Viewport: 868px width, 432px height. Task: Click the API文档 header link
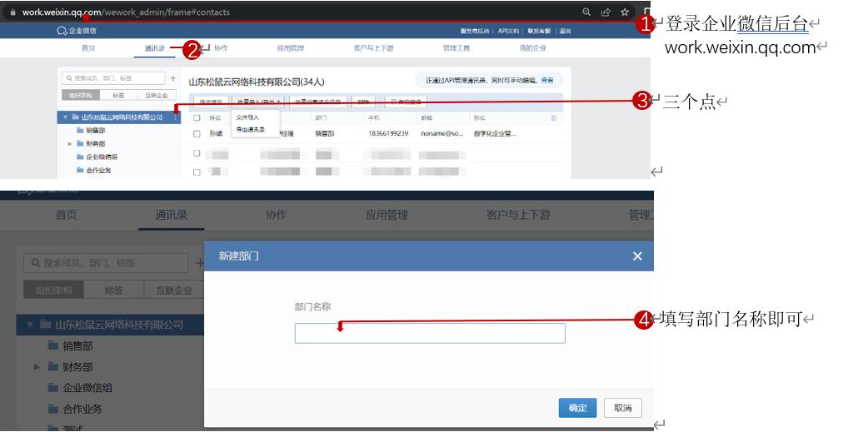coord(508,31)
